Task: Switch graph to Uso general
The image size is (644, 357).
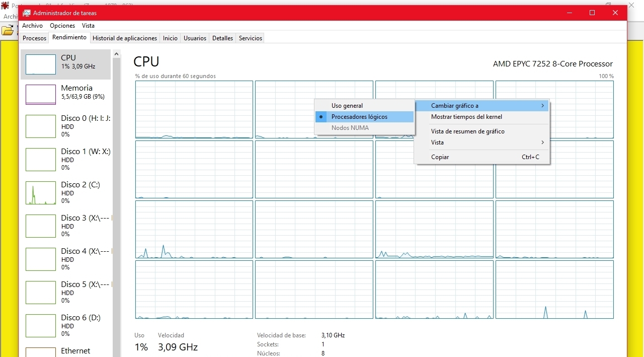Action: [x=347, y=106]
